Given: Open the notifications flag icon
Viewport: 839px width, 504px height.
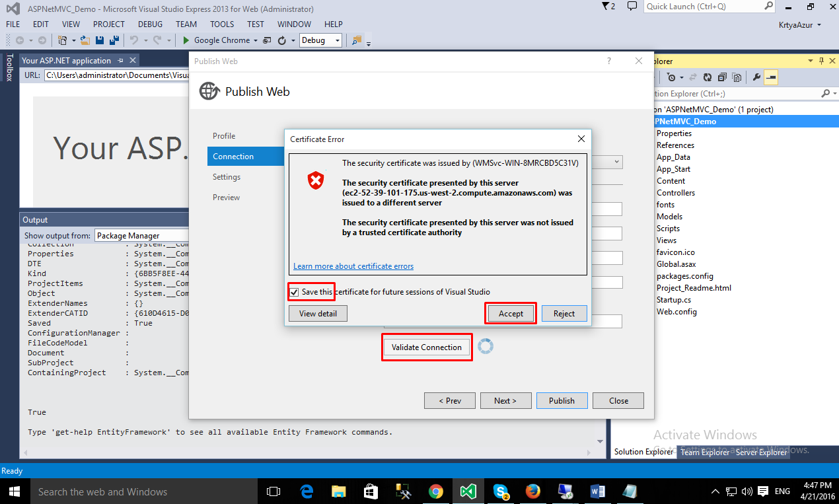Looking at the screenshot, I should tap(608, 7).
